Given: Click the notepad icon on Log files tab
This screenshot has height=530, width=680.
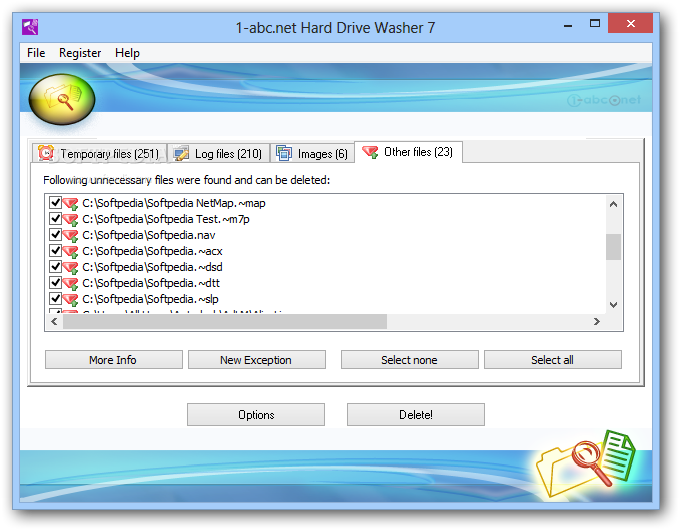Looking at the screenshot, I should tap(181, 154).
